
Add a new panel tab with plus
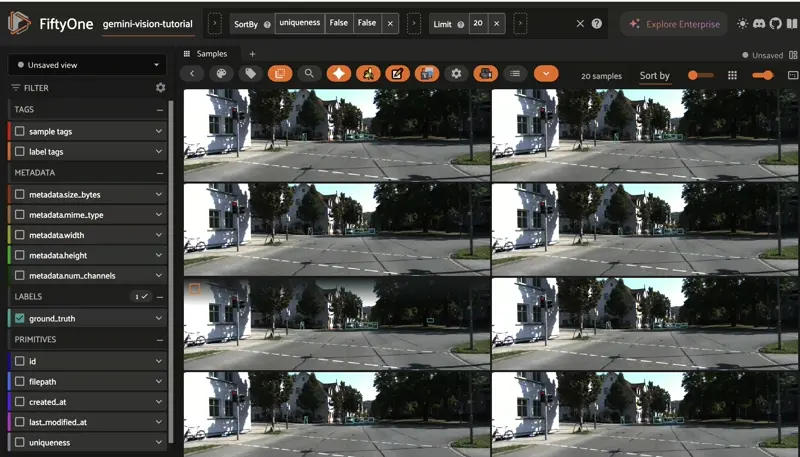pos(252,53)
